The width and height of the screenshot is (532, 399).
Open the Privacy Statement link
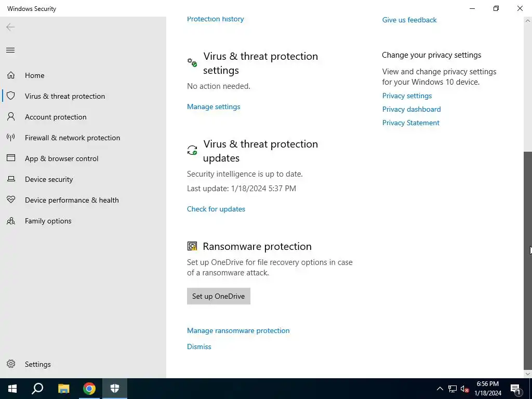pyautogui.click(x=410, y=123)
